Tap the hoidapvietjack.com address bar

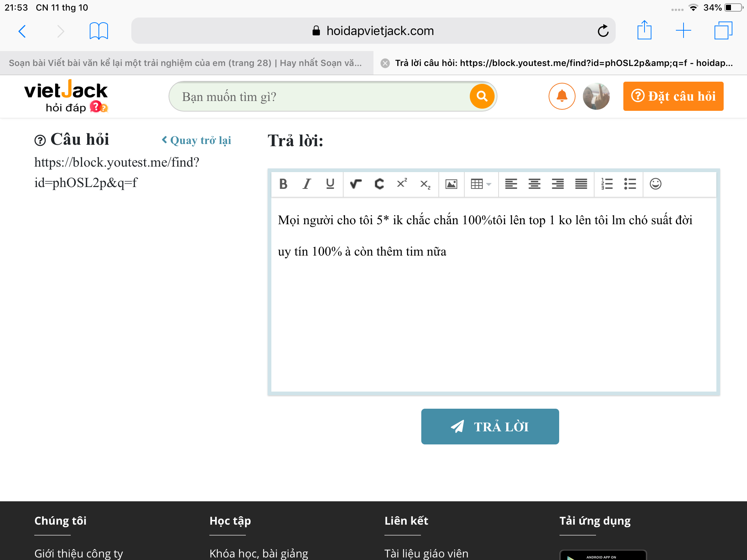pyautogui.click(x=373, y=31)
